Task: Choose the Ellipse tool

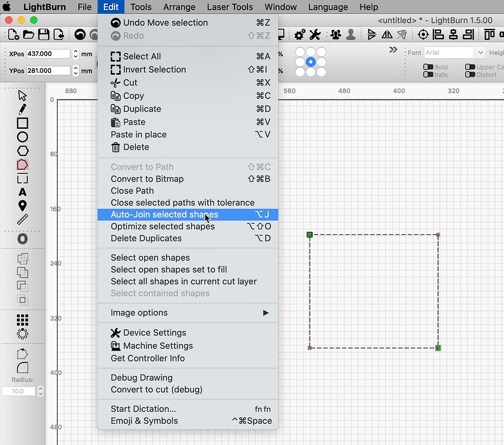Action: click(22, 137)
